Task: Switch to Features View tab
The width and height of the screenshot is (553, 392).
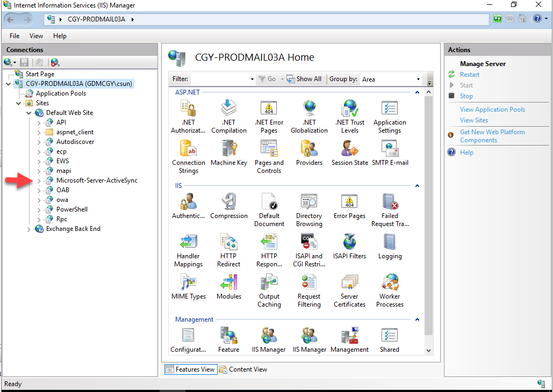Action: point(190,369)
